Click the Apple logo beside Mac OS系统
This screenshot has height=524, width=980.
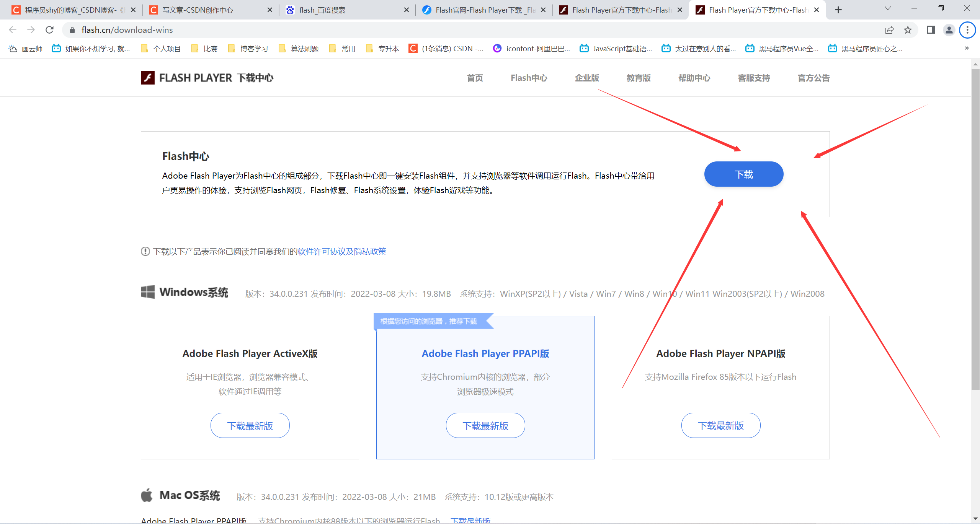(x=147, y=495)
